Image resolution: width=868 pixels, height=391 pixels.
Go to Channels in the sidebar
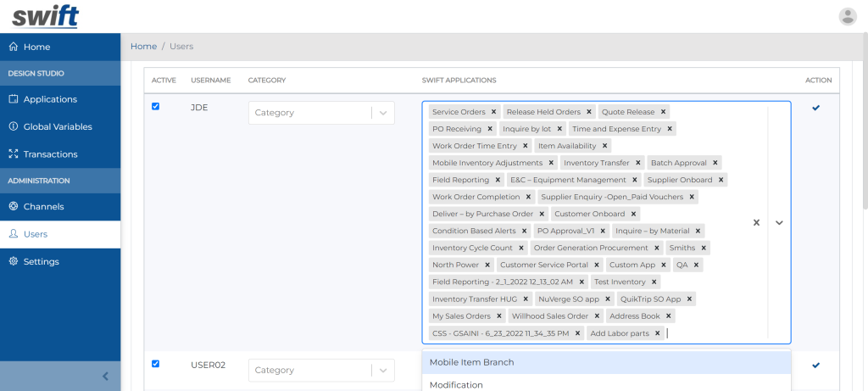pyautogui.click(x=43, y=206)
